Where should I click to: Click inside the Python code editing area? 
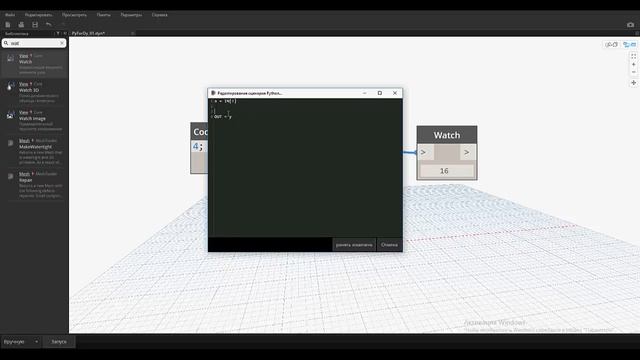coord(305,167)
